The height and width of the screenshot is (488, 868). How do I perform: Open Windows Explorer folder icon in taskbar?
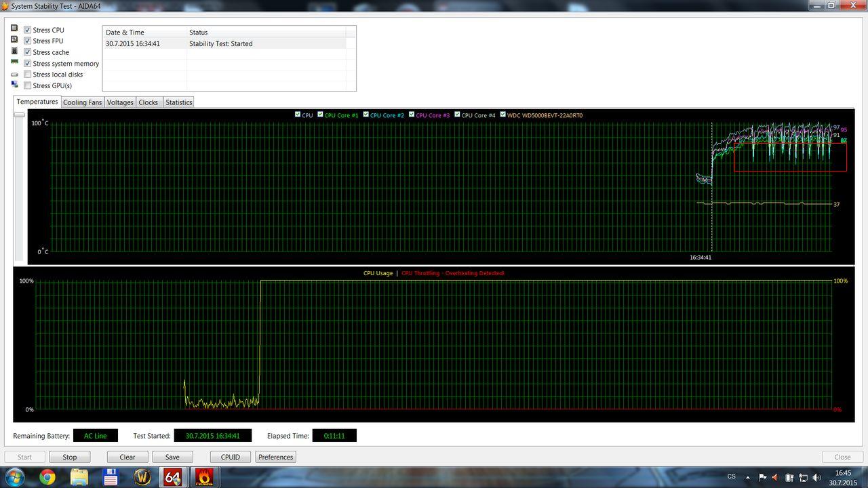(79, 476)
